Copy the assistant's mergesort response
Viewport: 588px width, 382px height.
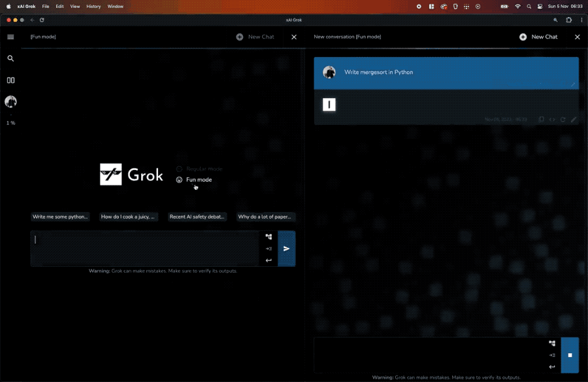[541, 119]
